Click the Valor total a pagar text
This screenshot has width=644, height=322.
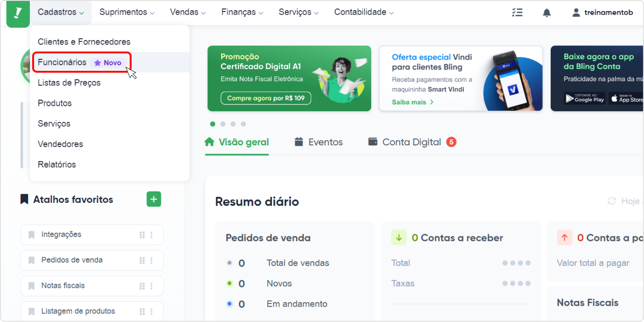(x=593, y=263)
